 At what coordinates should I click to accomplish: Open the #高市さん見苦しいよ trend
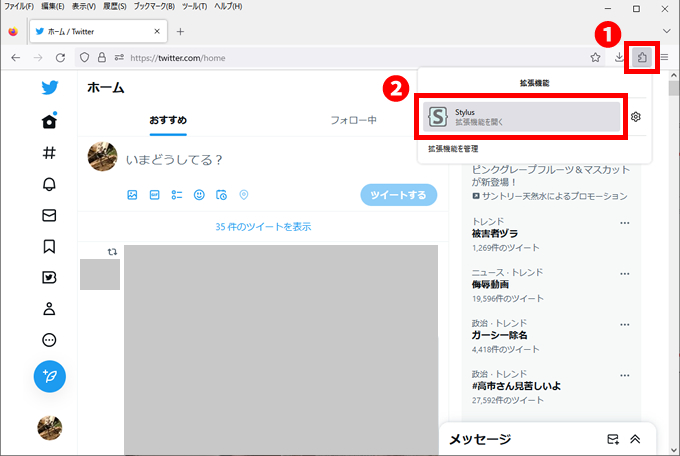pyautogui.click(x=516, y=386)
